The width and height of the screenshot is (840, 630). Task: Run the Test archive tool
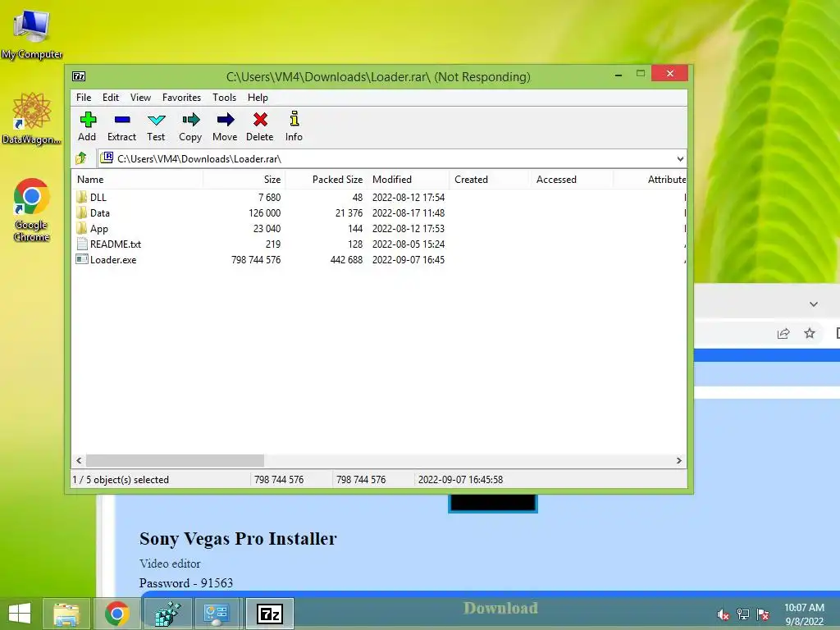157,120
